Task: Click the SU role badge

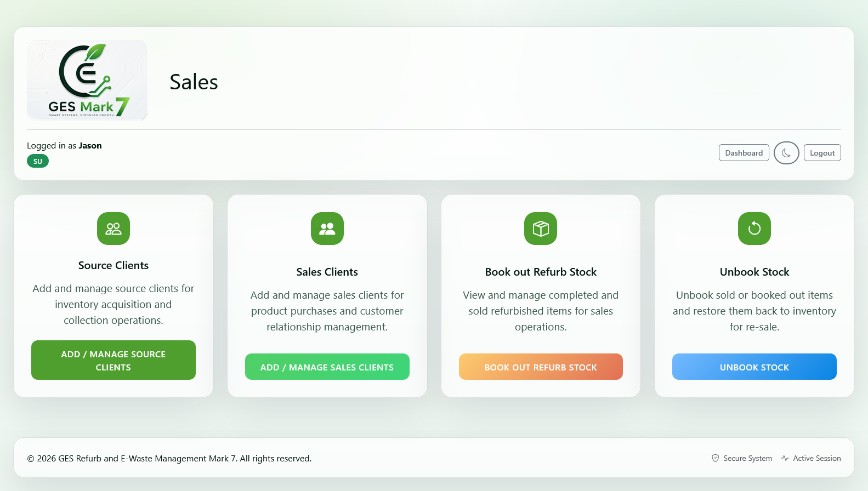Action: pos(38,161)
